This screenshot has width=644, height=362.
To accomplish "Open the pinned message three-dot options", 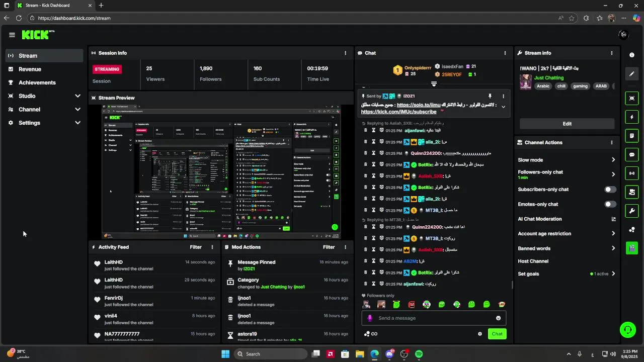I will coord(503,96).
